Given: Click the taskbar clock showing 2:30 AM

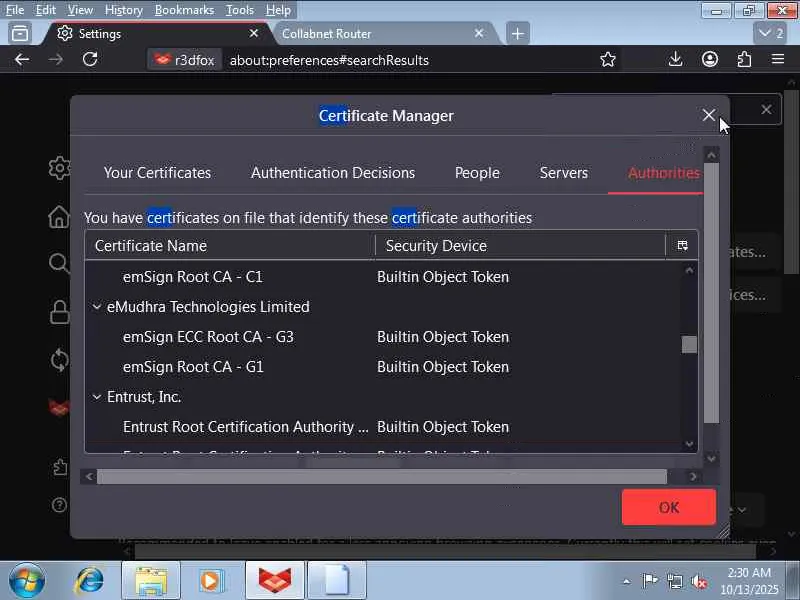Looking at the screenshot, I should [x=749, y=581].
